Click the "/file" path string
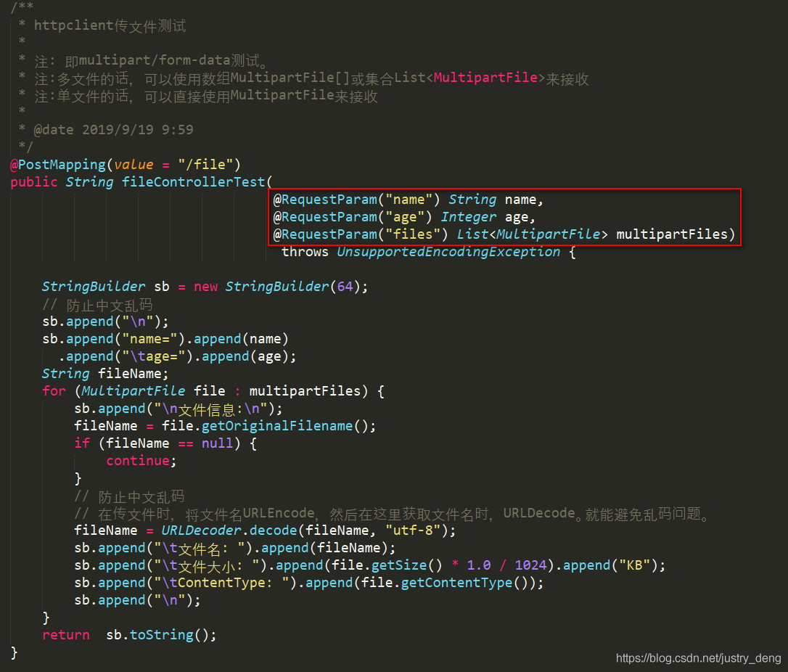The image size is (788, 672). (x=205, y=164)
